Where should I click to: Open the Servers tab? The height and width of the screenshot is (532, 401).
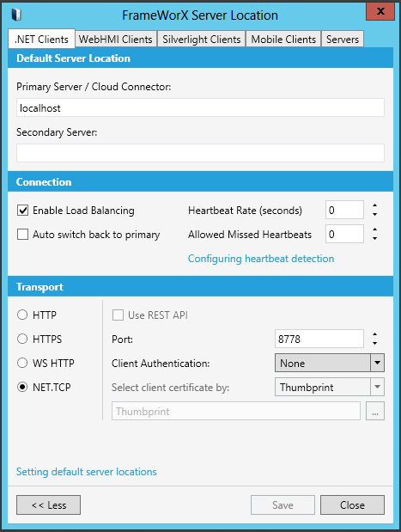click(343, 39)
